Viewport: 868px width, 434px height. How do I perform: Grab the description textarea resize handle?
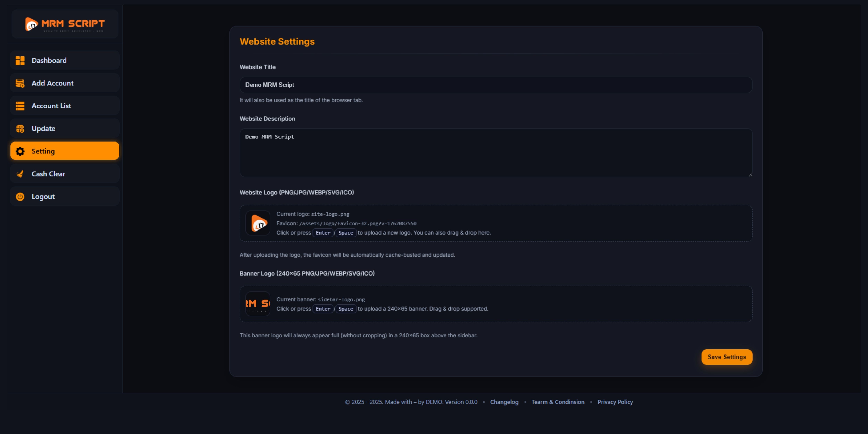pos(750,174)
